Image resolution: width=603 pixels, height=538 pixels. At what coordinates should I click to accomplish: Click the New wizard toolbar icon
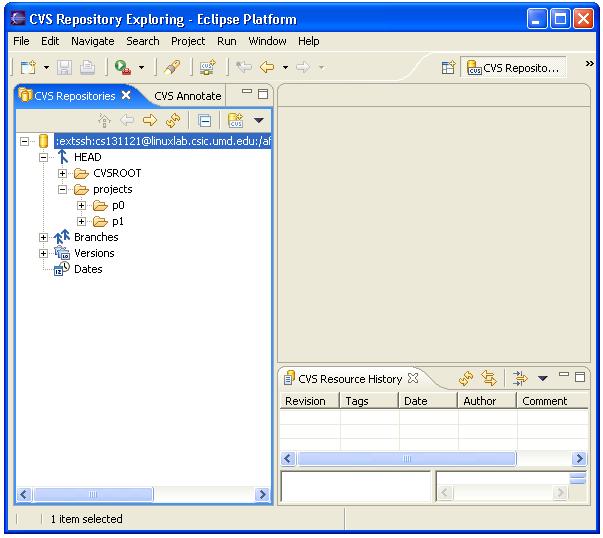(28, 67)
